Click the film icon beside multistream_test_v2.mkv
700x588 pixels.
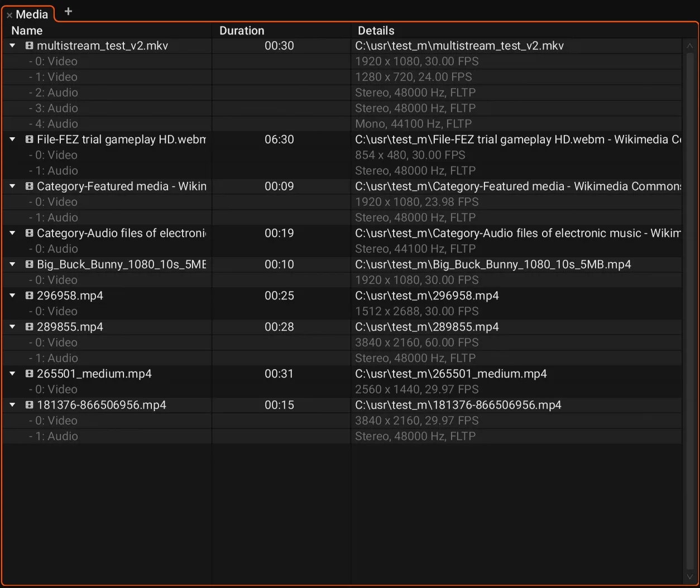[29, 46]
